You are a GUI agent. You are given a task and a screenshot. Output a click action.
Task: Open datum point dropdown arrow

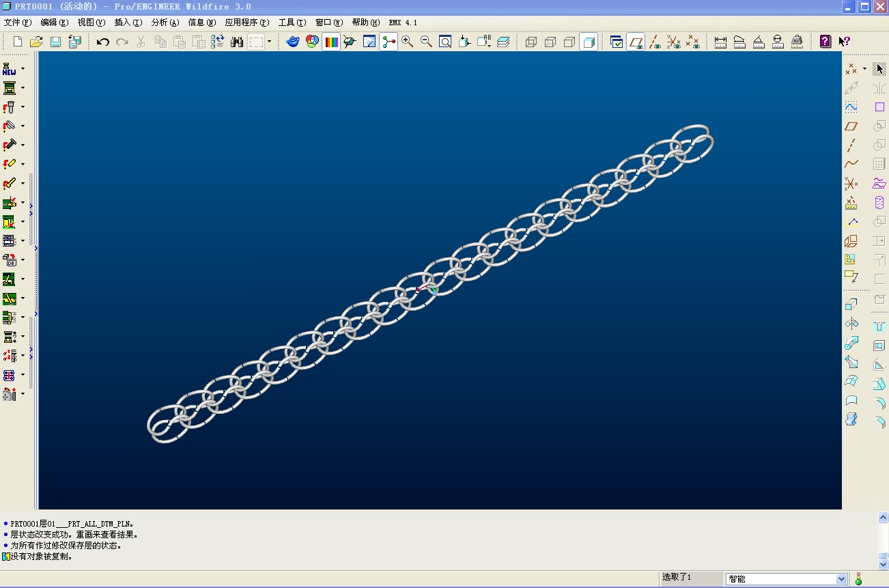pos(864,68)
